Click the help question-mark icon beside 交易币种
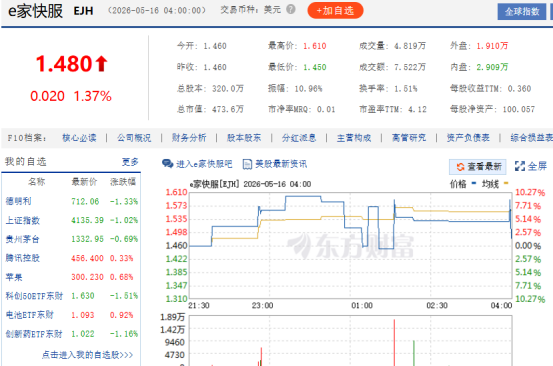The image size is (553, 366). click(291, 10)
